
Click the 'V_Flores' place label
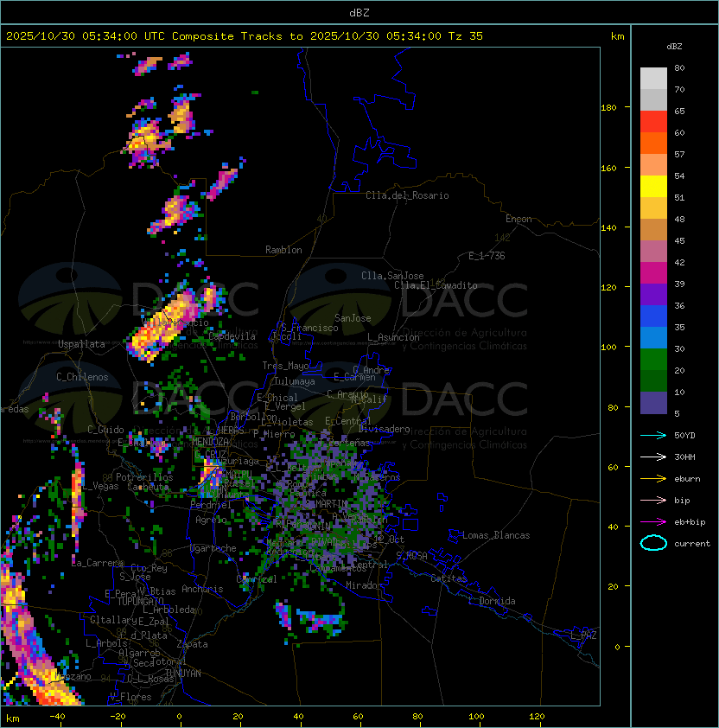click(130, 697)
